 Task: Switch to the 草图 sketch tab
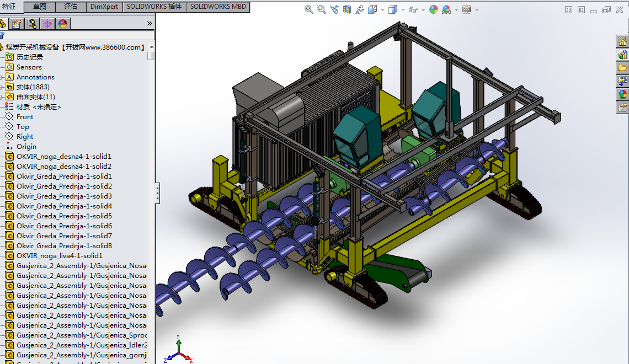point(40,7)
